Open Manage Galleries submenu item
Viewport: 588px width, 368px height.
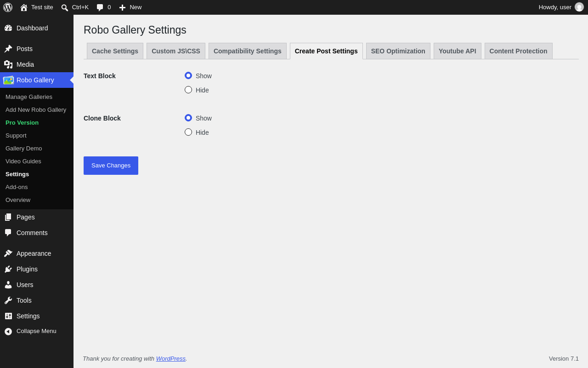(x=29, y=97)
